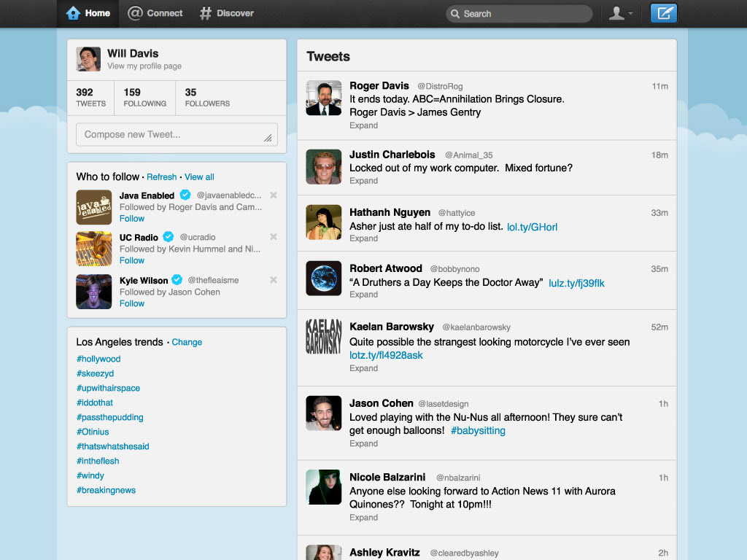Expand Hathanh Nguyen's tweet
The image size is (747, 560).
pyautogui.click(x=363, y=238)
